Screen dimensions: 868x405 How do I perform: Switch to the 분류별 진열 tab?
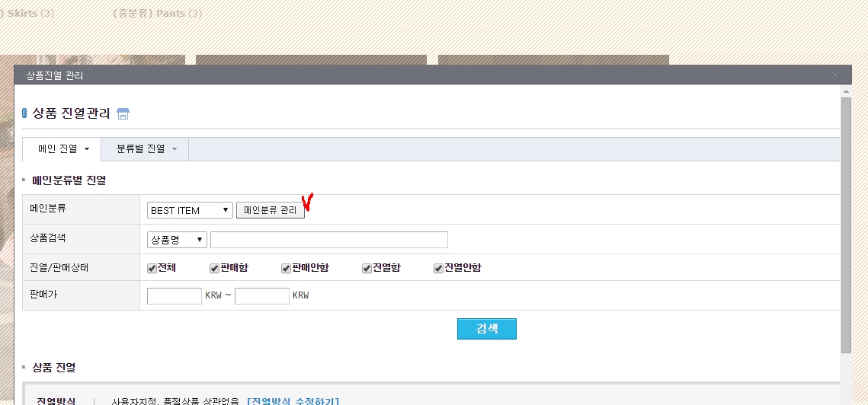(144, 149)
